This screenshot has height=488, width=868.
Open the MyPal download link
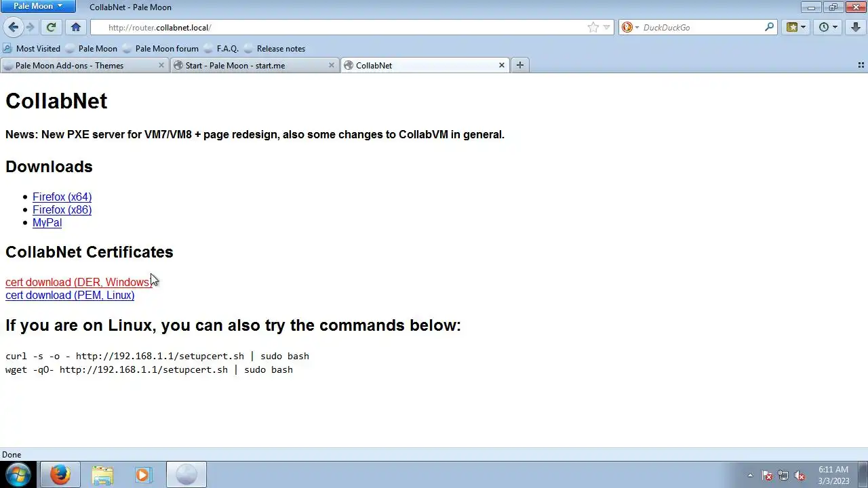(x=47, y=222)
